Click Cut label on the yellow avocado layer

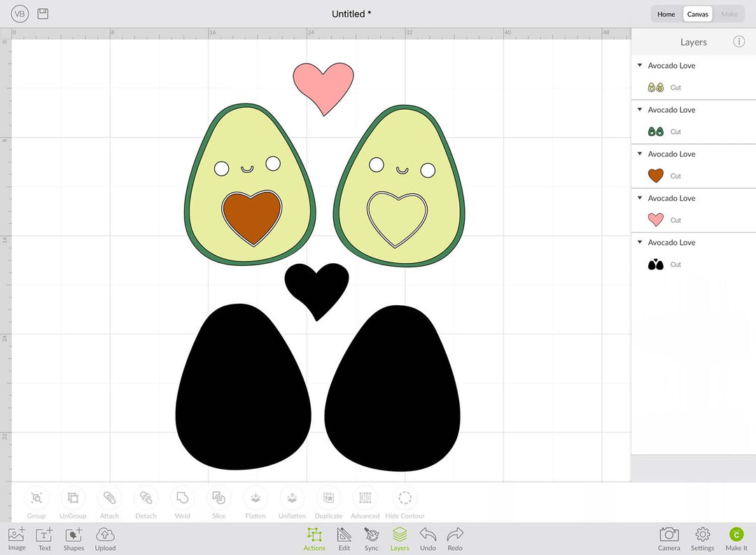[x=675, y=87]
